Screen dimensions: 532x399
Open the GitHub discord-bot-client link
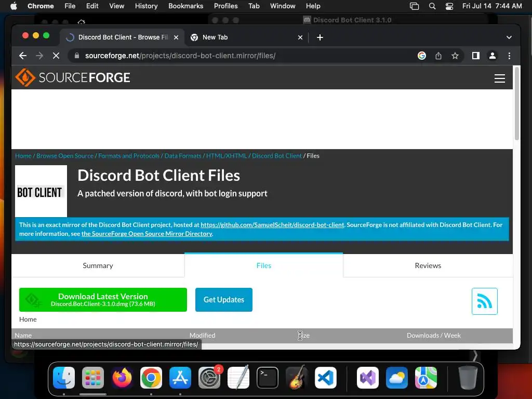(x=272, y=225)
